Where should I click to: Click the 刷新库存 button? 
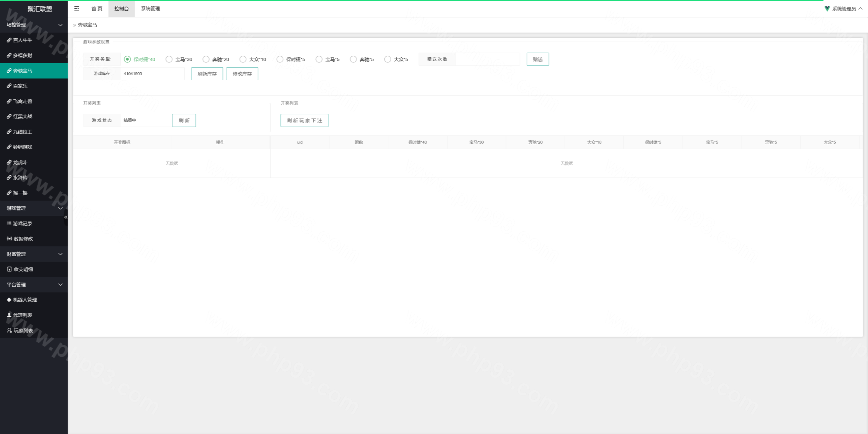click(207, 74)
